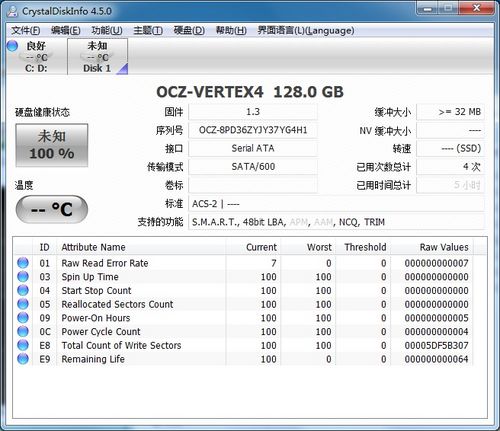The width and height of the screenshot is (500, 431).
Task: Click the Threshold column header
Action: coord(363,247)
